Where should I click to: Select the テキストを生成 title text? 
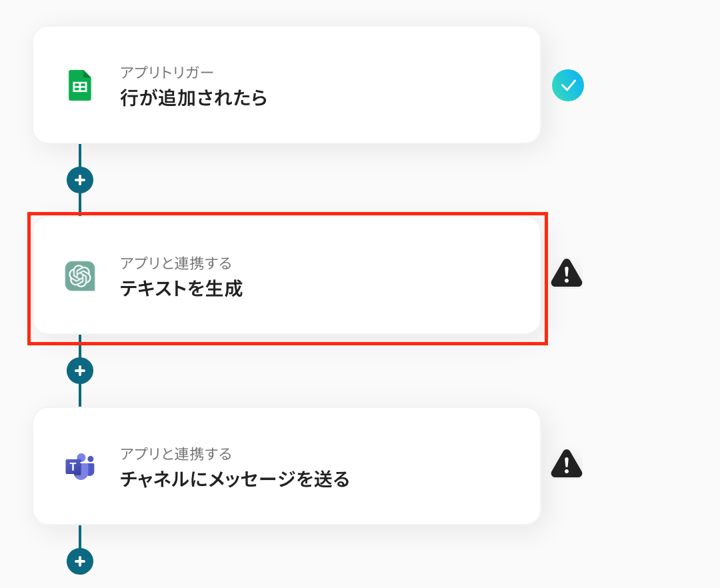pyautogui.click(x=181, y=289)
